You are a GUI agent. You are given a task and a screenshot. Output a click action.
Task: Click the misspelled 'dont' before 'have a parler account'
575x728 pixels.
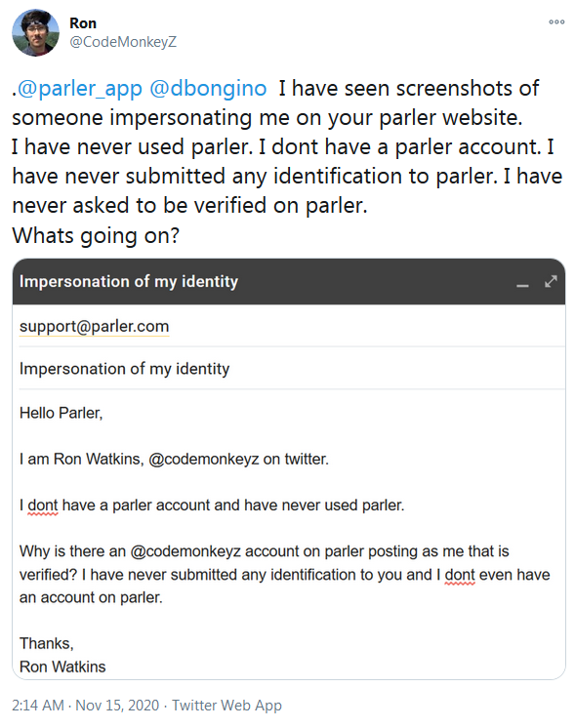click(43, 506)
